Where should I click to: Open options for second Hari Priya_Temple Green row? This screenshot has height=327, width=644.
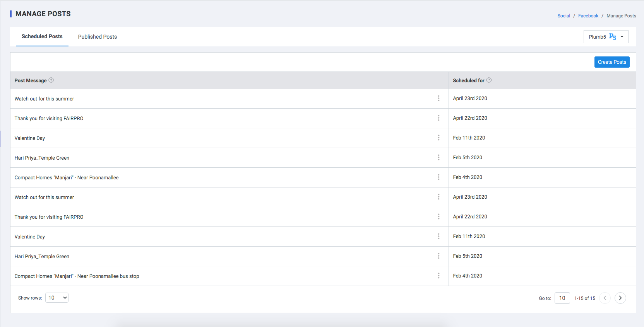438,256
